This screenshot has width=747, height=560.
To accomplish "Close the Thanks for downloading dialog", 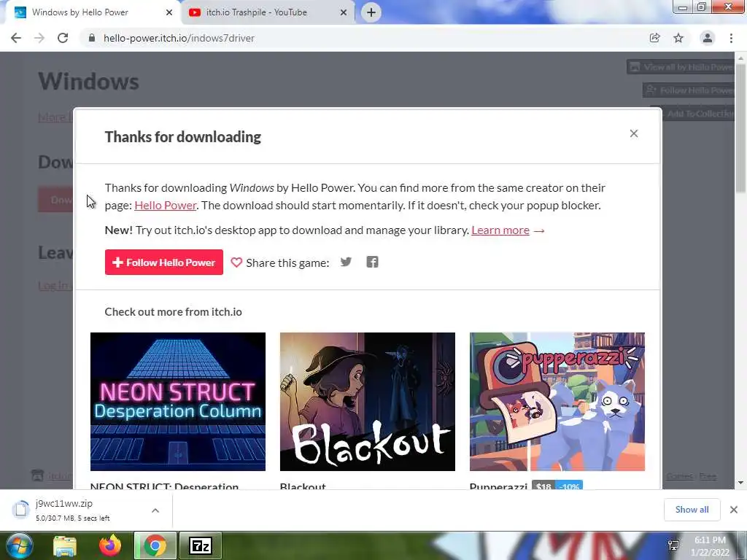I will 634,134.
